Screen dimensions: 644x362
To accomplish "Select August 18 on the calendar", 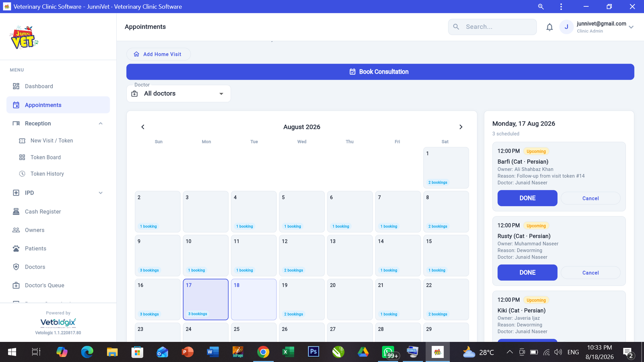I will pyautogui.click(x=254, y=300).
